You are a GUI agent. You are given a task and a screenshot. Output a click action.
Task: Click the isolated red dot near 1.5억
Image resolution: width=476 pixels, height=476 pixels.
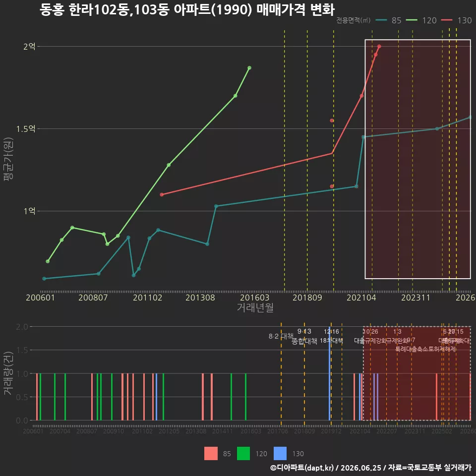[x=332, y=120]
